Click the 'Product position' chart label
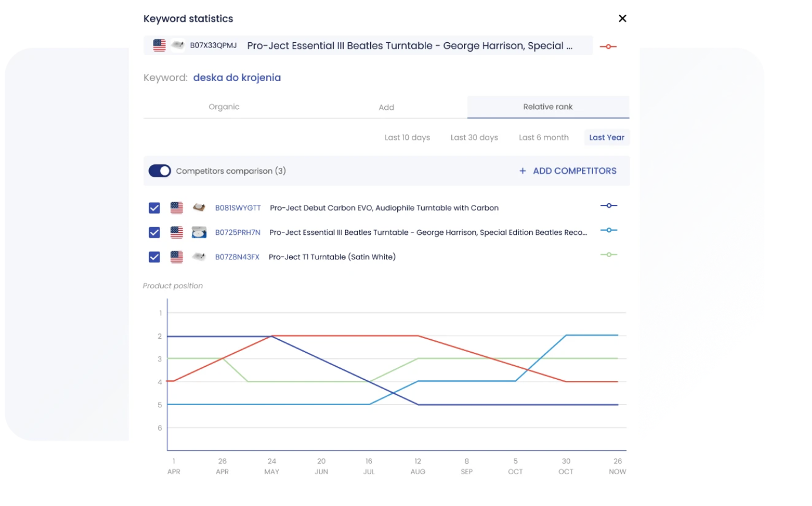This screenshot has height=506, width=812. 172,286
